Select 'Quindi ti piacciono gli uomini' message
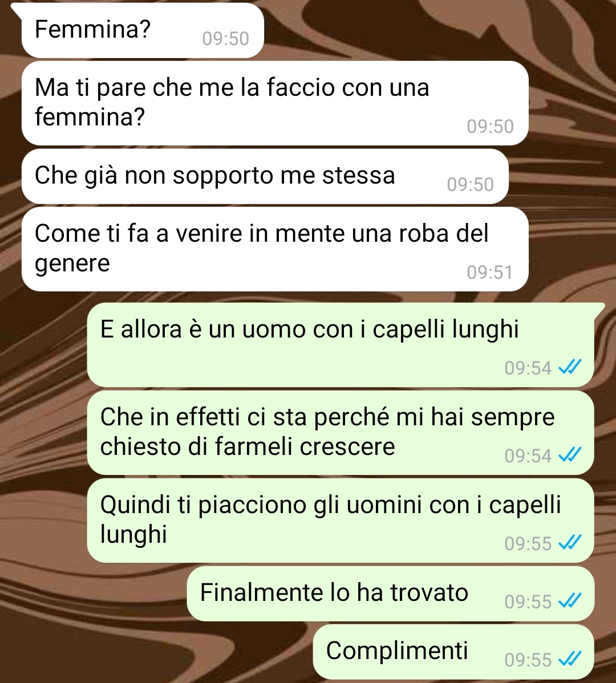The image size is (616, 683). [x=341, y=520]
